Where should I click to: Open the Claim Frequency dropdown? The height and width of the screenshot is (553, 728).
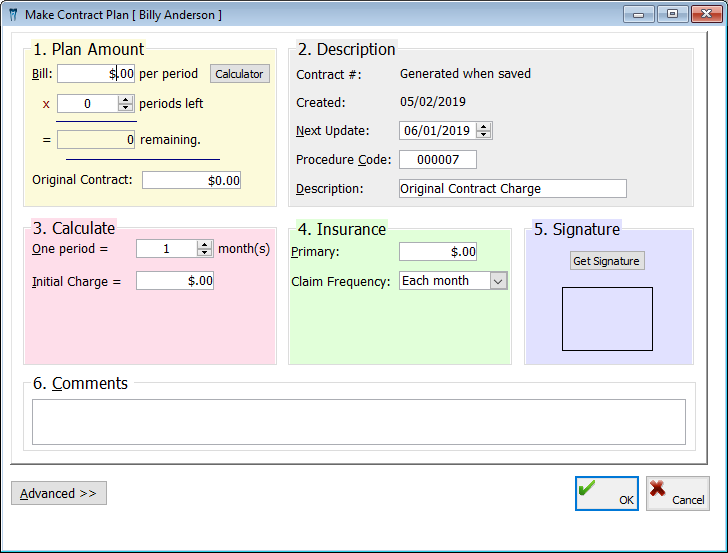498,281
